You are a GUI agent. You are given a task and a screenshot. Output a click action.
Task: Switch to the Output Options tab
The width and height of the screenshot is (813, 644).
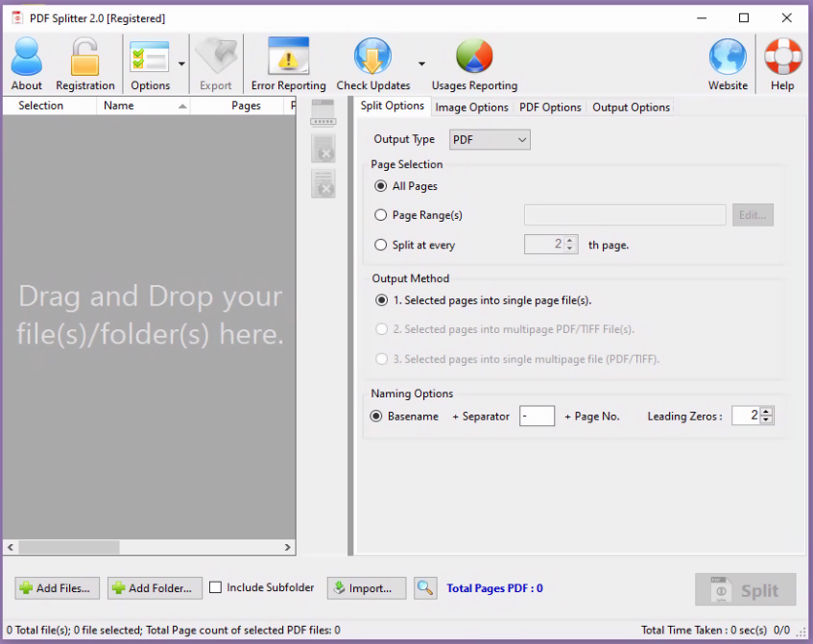coord(631,107)
